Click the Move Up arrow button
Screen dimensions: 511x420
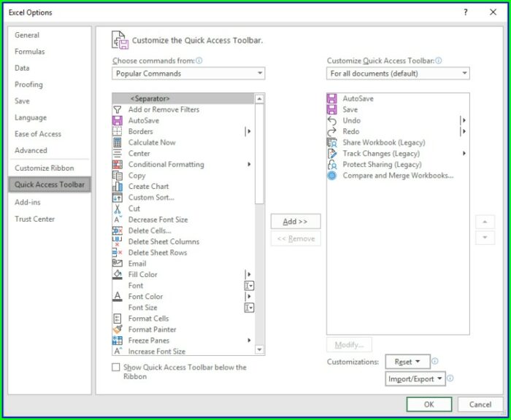pos(485,222)
